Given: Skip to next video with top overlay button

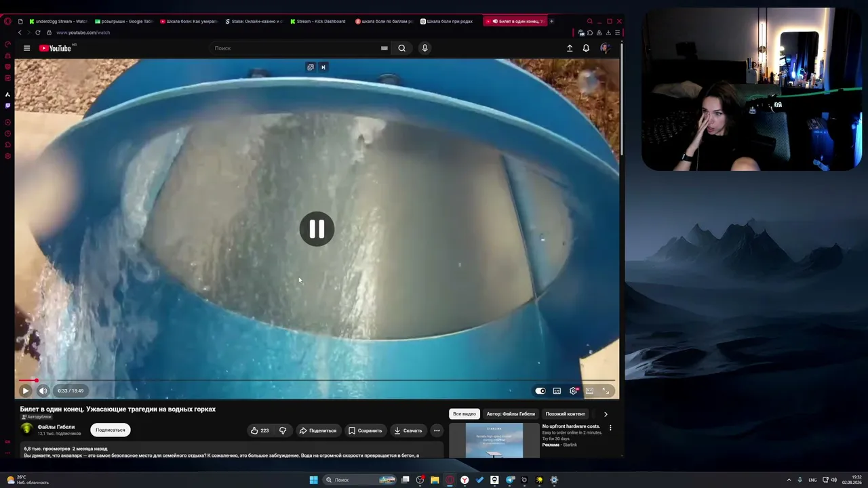Looking at the screenshot, I should pyautogui.click(x=323, y=67).
